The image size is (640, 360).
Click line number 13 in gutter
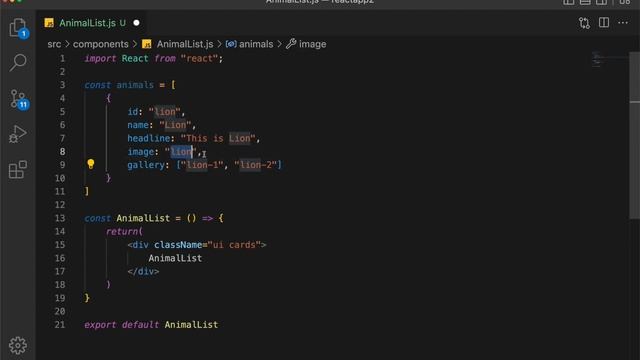click(60, 218)
